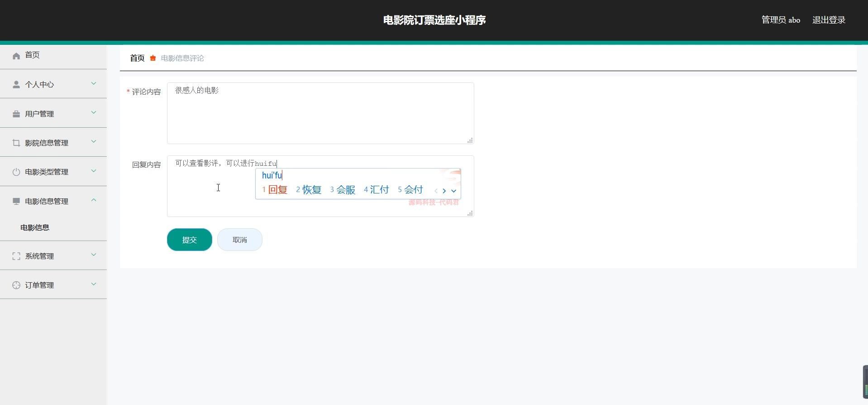Choose IME candidate 1 回复
Image resolution: width=868 pixels, height=405 pixels.
point(275,190)
